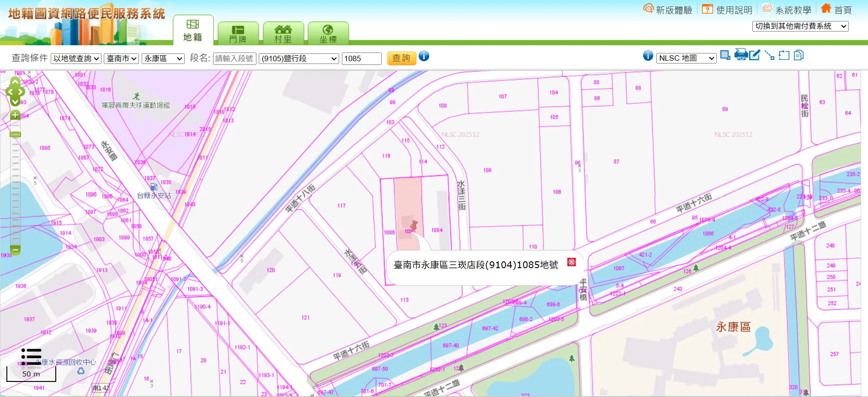Open the 以地號查詢 query type dropdown
Screen dimensions: 868x397
[76, 58]
